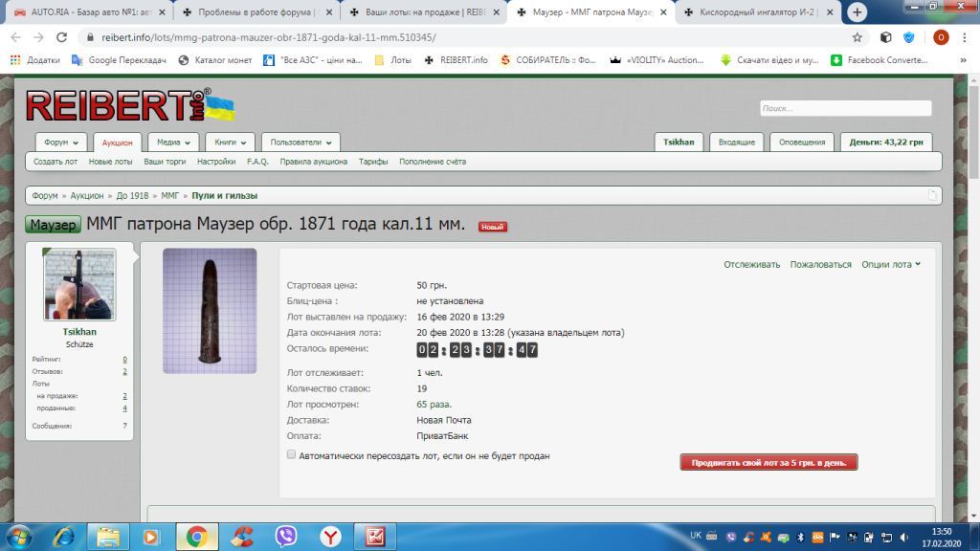Enable automatic lot re-listing checkbox
This screenshot has height=551, width=980.
tap(292, 455)
